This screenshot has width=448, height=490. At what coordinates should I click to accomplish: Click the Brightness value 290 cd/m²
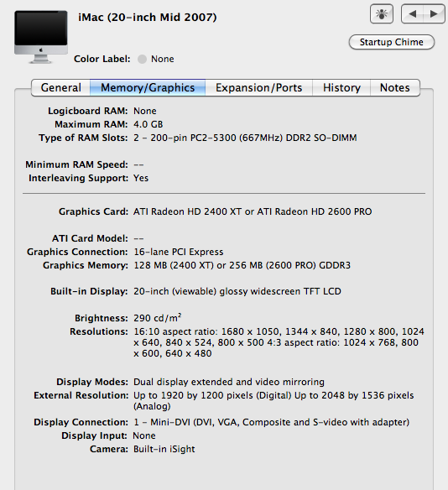coord(158,318)
